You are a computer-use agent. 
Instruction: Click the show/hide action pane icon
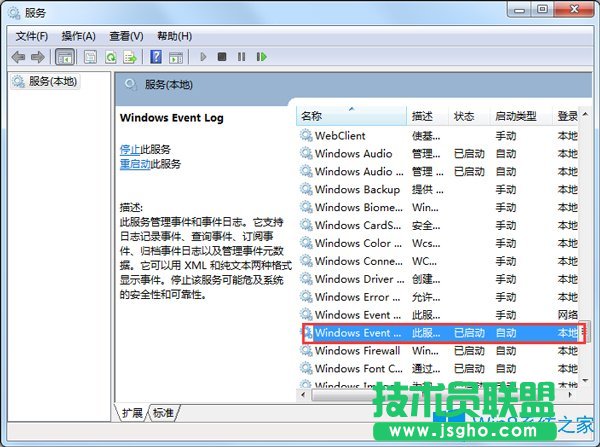pyautogui.click(x=176, y=57)
